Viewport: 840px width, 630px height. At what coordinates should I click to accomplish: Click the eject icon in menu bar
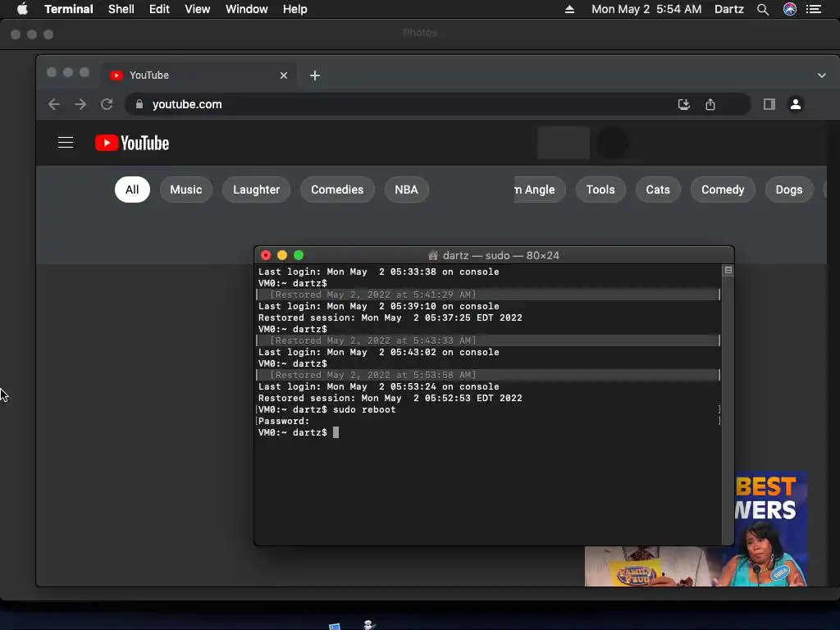569,9
